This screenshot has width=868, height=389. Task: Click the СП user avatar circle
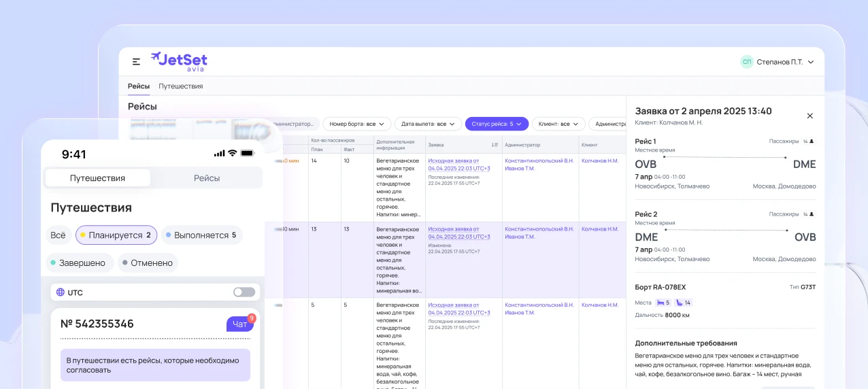pos(747,62)
